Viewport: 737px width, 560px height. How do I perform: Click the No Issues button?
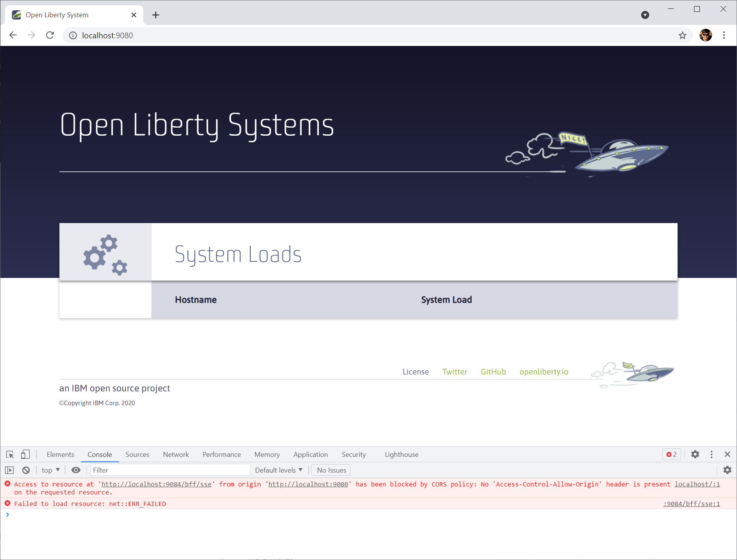coord(331,470)
